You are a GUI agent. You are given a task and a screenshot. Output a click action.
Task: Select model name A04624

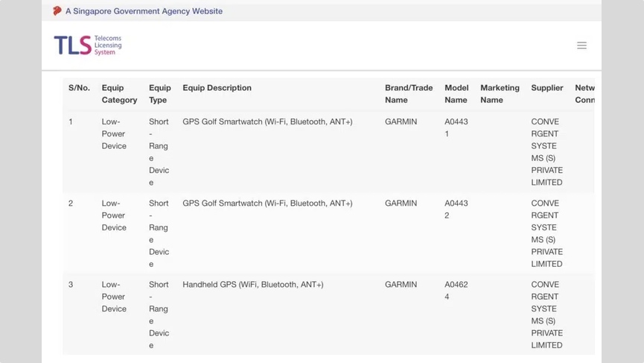(x=456, y=290)
